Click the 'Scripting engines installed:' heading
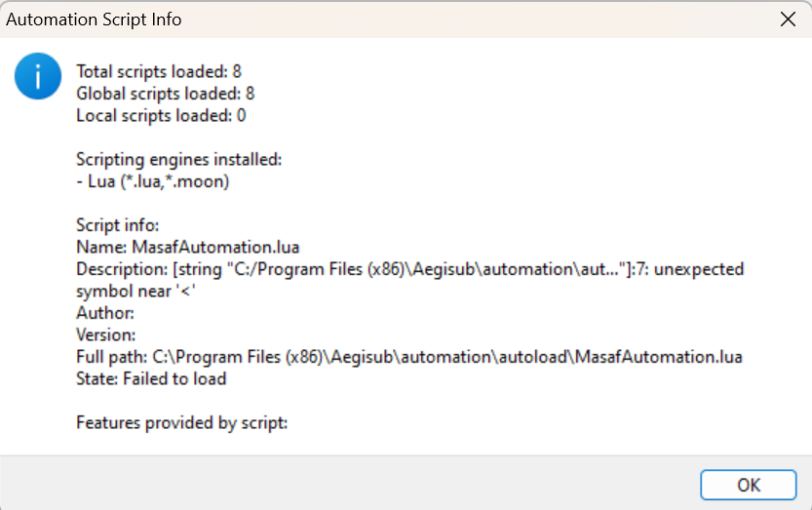 [x=178, y=160]
